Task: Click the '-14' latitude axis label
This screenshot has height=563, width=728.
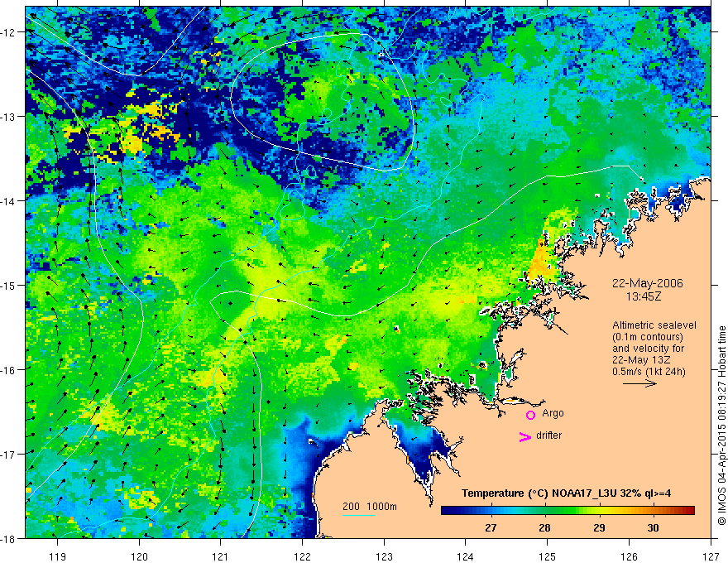Action: tap(8, 201)
